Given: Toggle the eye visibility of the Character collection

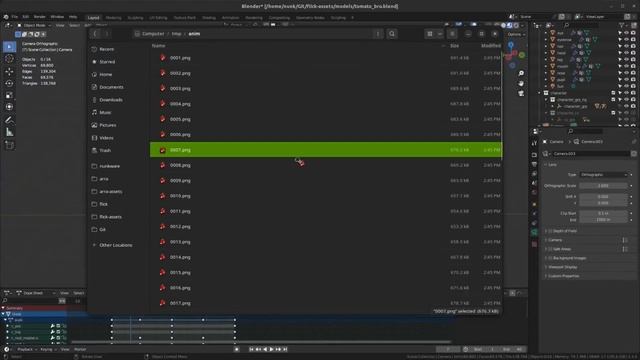Looking at the screenshot, I should pyautogui.click(x=627, y=93).
